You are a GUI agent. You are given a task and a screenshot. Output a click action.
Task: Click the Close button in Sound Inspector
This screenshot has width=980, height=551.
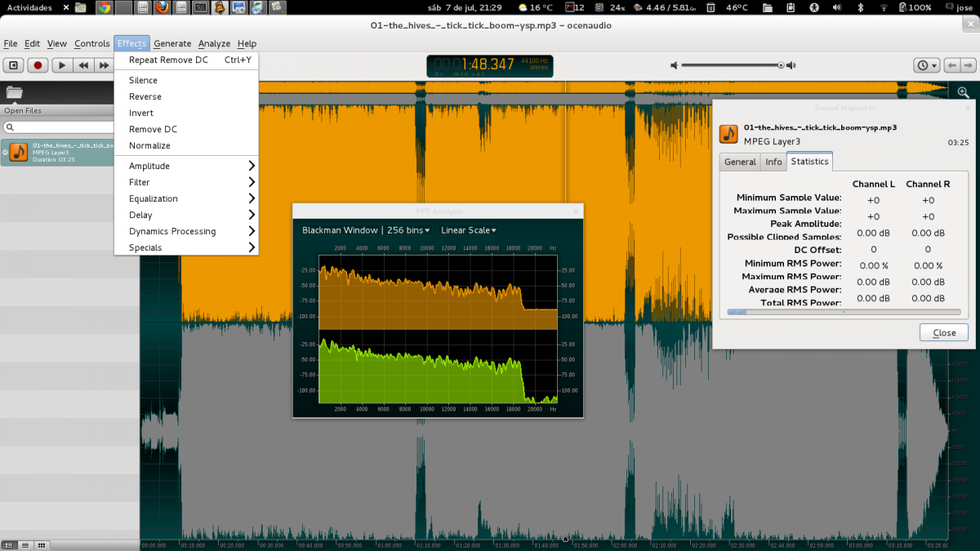[943, 332]
